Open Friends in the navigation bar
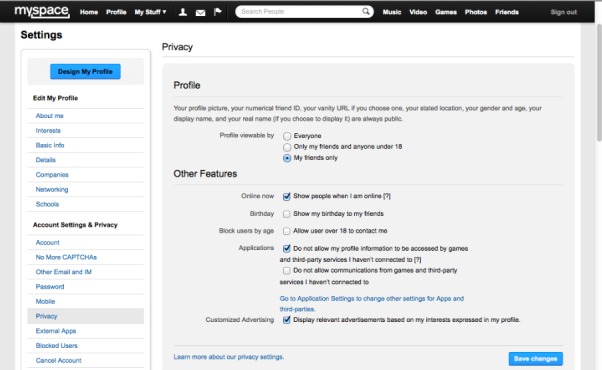Viewport: 602px width, 370px height. (507, 12)
